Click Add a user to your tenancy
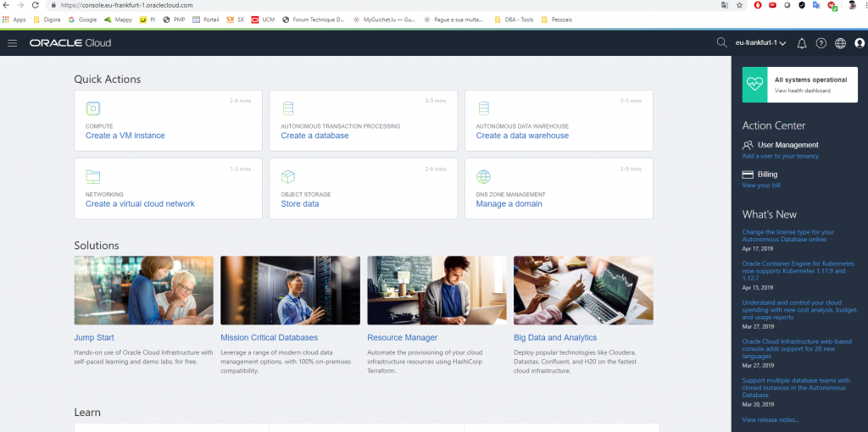Screen dimensions: 868x432 (x=780, y=156)
